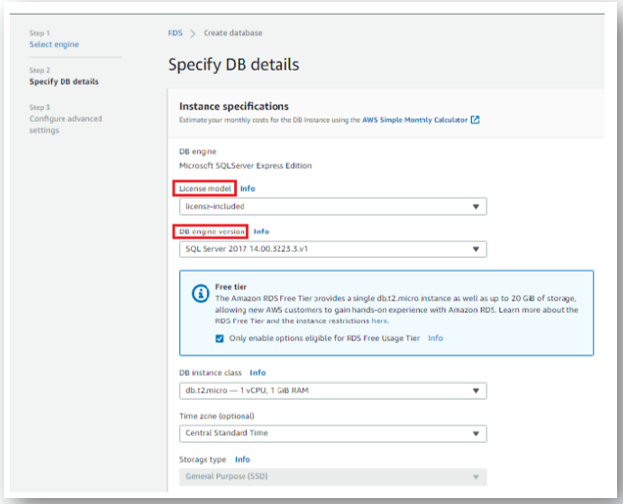
Task: Click the Time zone (optional) label
Action: point(217,416)
